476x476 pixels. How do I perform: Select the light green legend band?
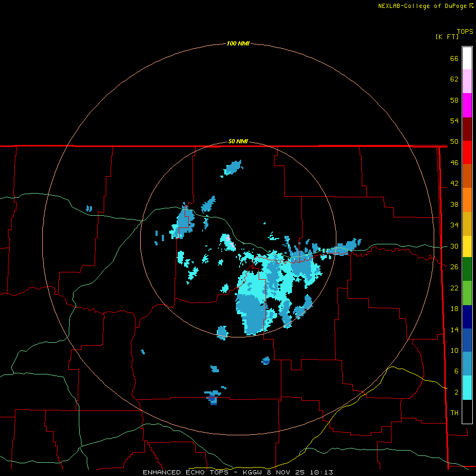pyautogui.click(x=467, y=293)
